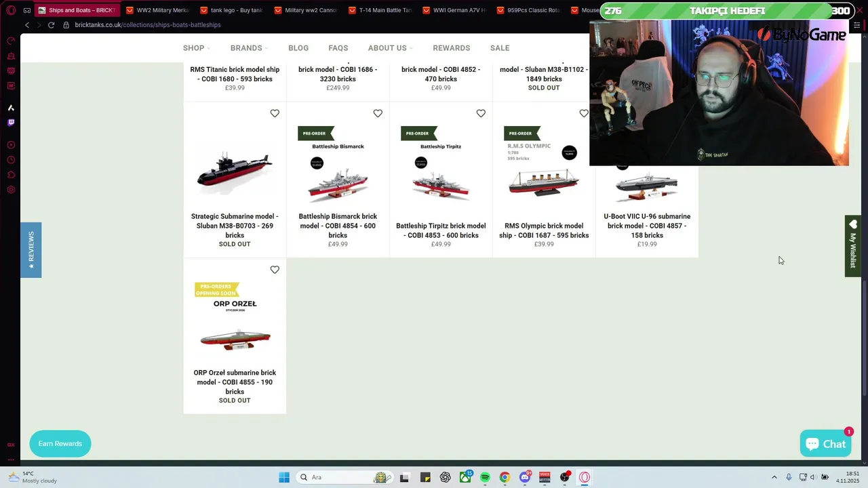Open the SALE menu item
Screen dimensions: 868x488
(x=500, y=48)
